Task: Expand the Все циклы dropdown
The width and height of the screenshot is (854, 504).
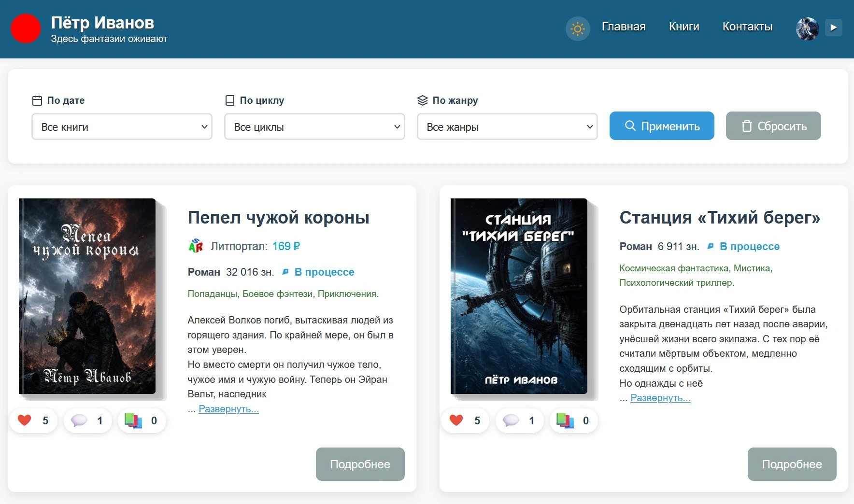Action: click(x=314, y=126)
